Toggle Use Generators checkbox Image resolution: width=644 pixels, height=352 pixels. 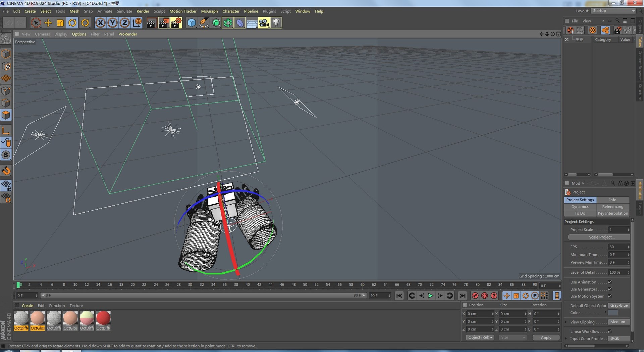[610, 289]
